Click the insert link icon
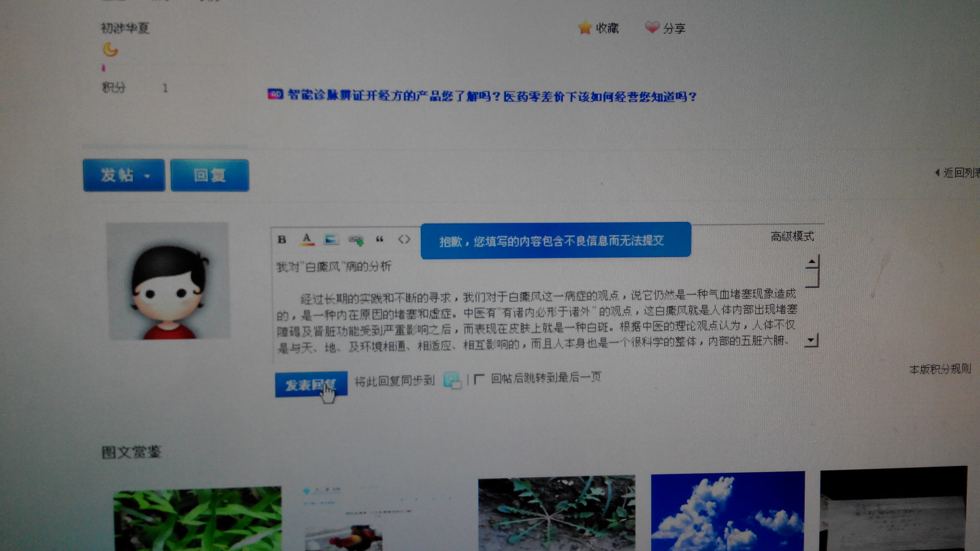 [356, 240]
